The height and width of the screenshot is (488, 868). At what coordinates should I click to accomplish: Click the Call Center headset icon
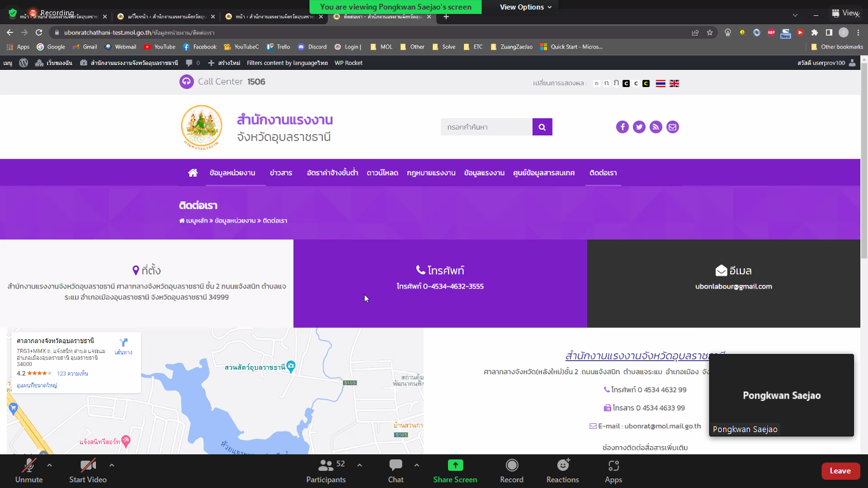pos(186,81)
